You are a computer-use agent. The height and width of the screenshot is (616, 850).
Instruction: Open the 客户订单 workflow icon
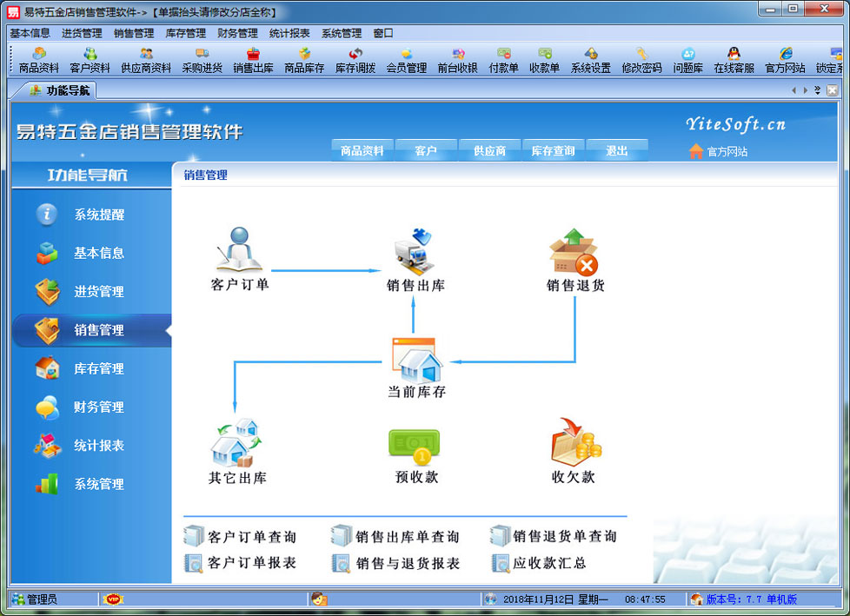coord(239,250)
